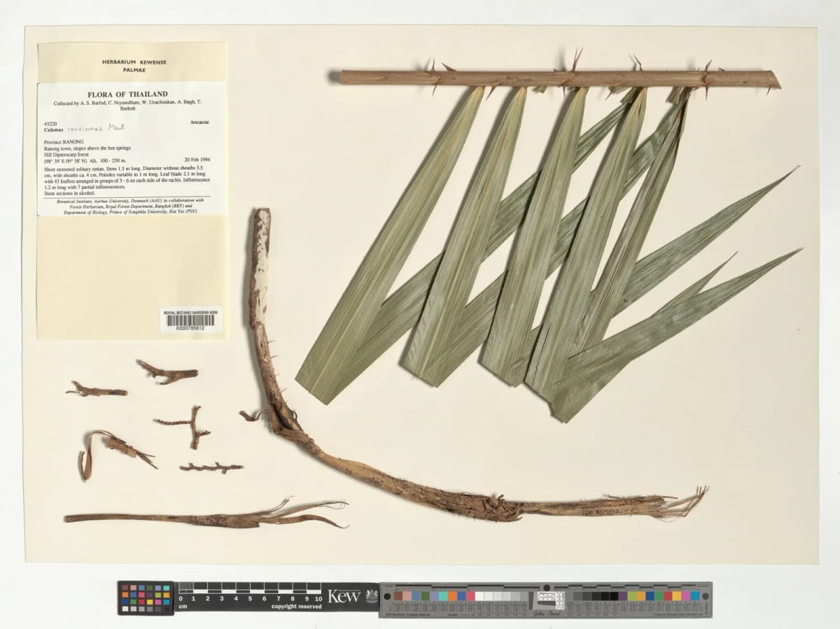
Task: Click the Kew logo on the scale bar
Action: pos(344,597)
